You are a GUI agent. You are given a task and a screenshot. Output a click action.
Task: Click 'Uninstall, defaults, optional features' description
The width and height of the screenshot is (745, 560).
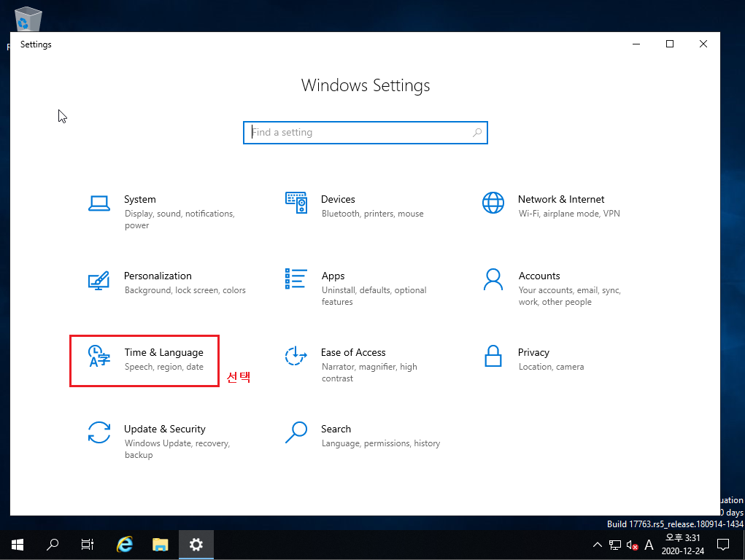tap(374, 296)
